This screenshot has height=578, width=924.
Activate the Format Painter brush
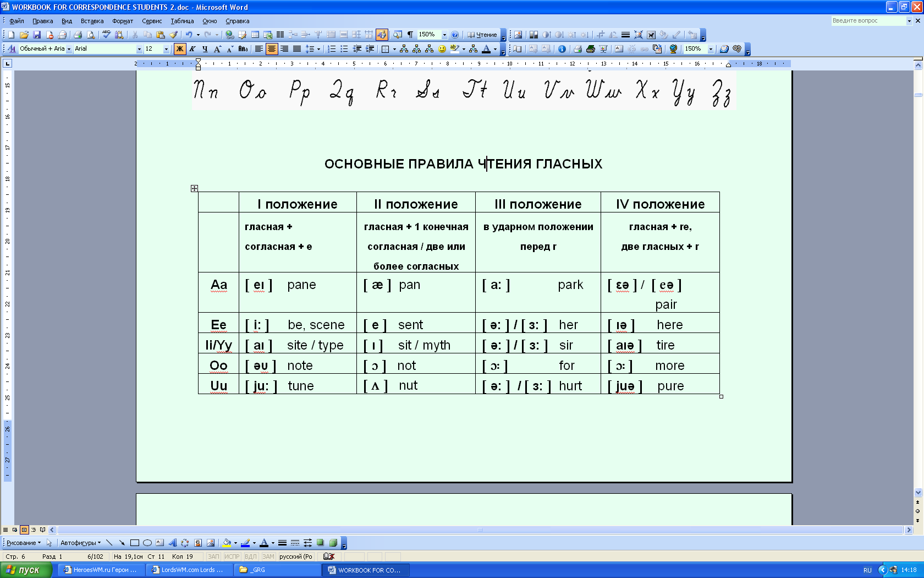click(173, 35)
